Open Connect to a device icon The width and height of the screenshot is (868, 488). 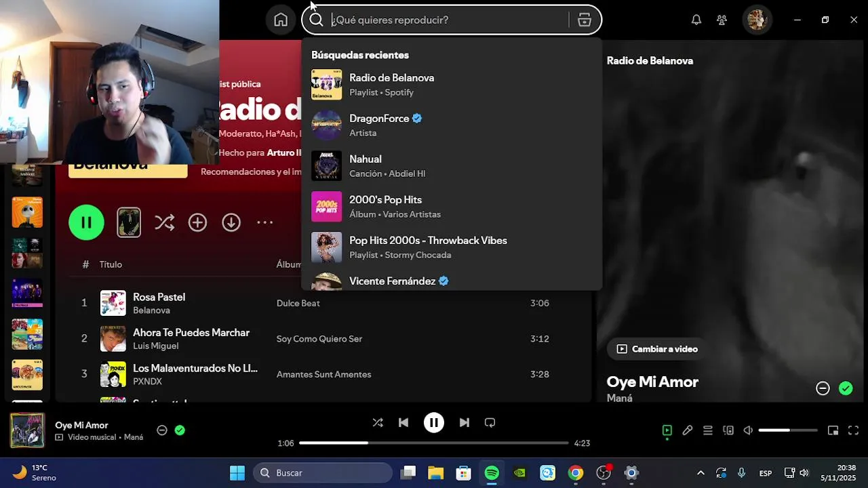[x=728, y=430]
